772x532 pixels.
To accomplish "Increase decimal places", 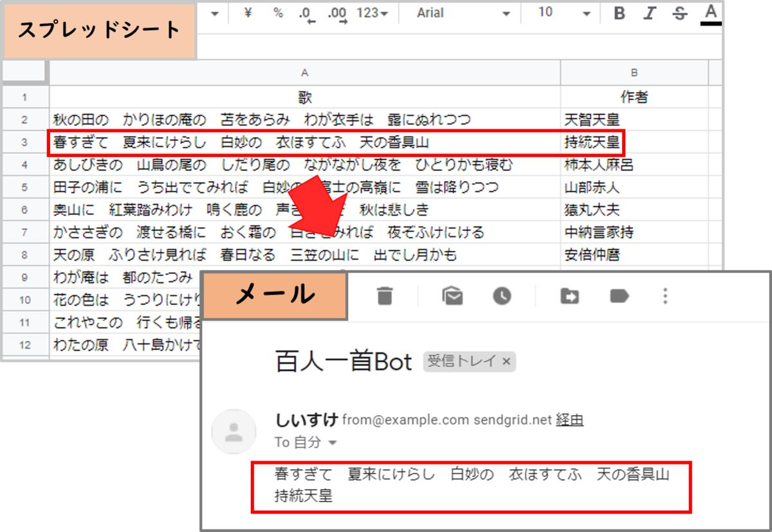I will (335, 14).
